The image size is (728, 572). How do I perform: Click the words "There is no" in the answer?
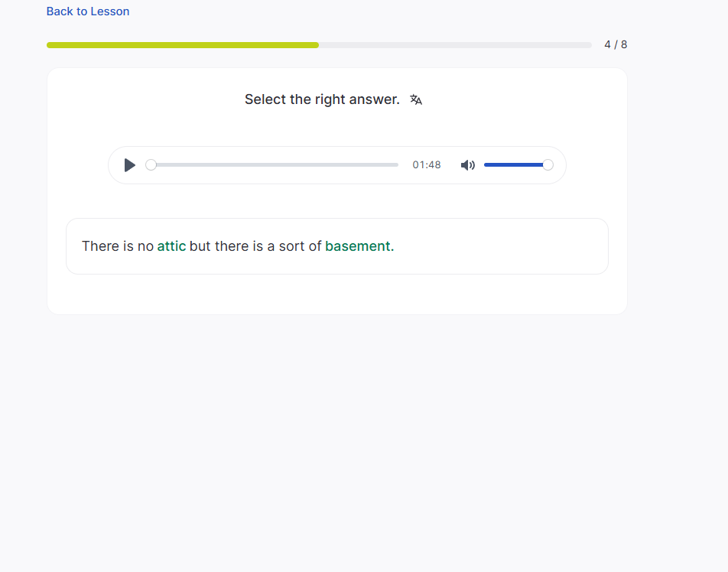coord(118,246)
